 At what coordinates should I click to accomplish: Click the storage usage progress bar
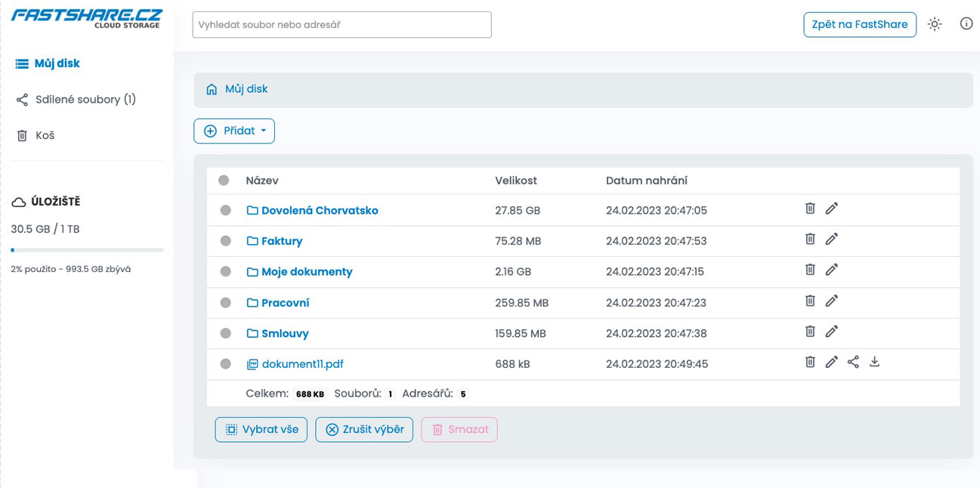[x=87, y=250]
